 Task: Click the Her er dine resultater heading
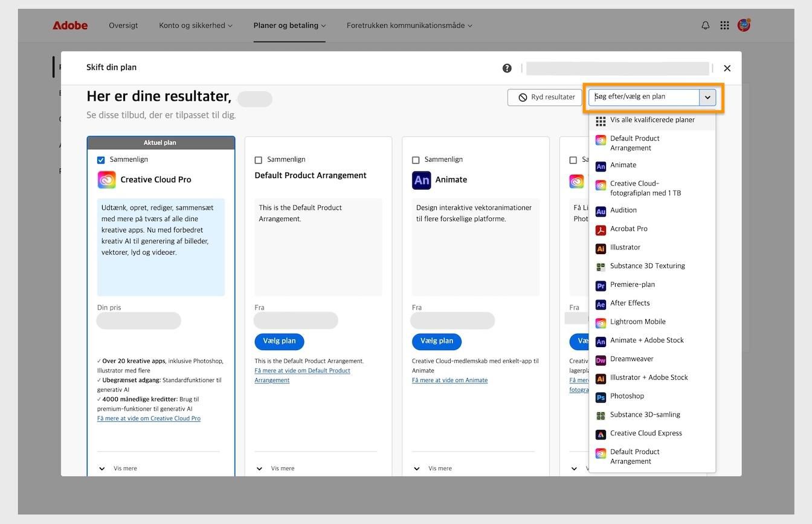point(159,97)
